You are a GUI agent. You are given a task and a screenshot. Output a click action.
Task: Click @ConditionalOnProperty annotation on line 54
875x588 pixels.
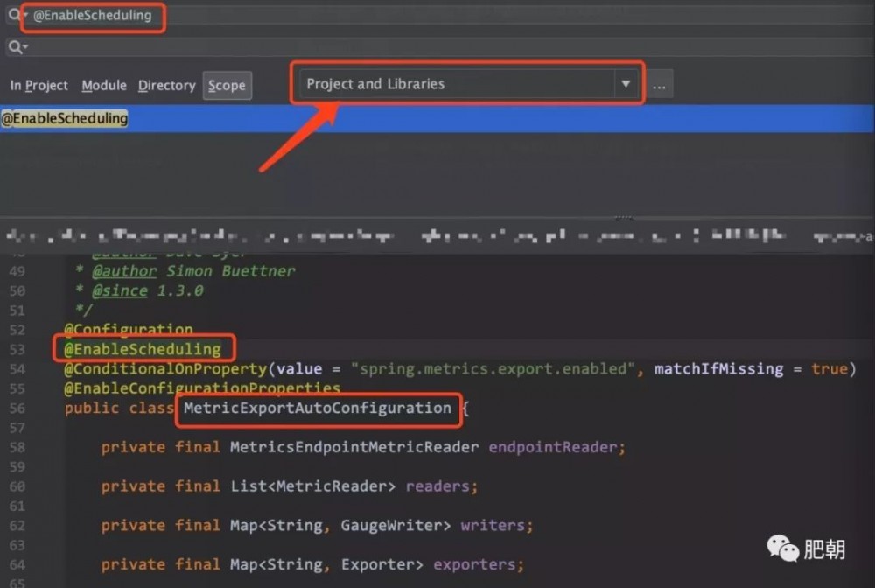[165, 368]
